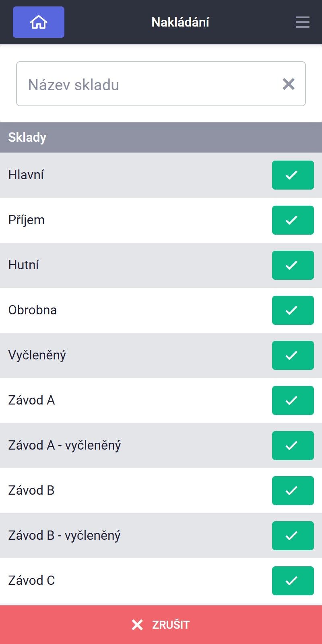The width and height of the screenshot is (322, 644).
Task: Tap the green check for Hutní
Action: pyautogui.click(x=293, y=265)
